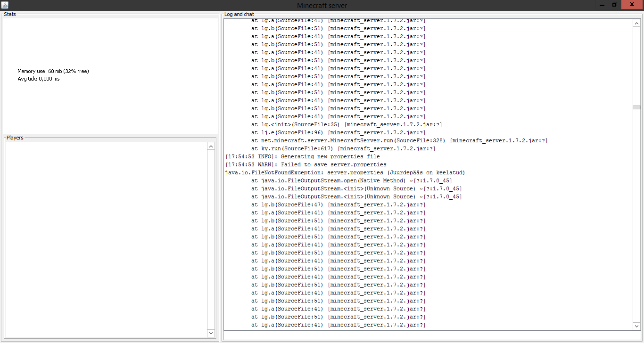The width and height of the screenshot is (644, 343).
Task: Click the "Memory use: 60 mb (32% free)" text
Action: pyautogui.click(x=53, y=71)
